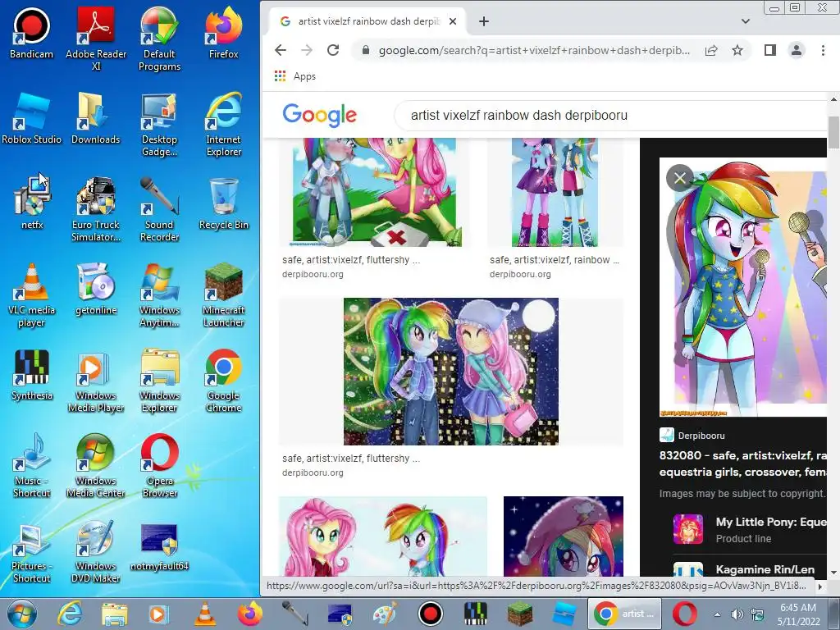Close the image preview panel
This screenshot has height=630, width=840.
(680, 178)
